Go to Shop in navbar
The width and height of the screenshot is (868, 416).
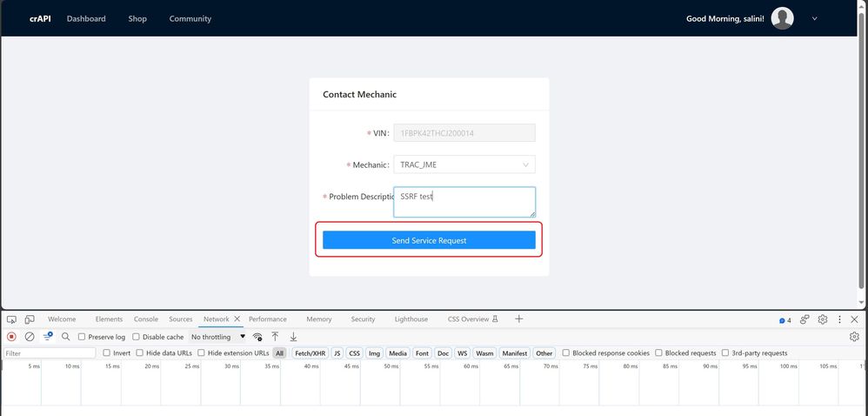point(137,18)
